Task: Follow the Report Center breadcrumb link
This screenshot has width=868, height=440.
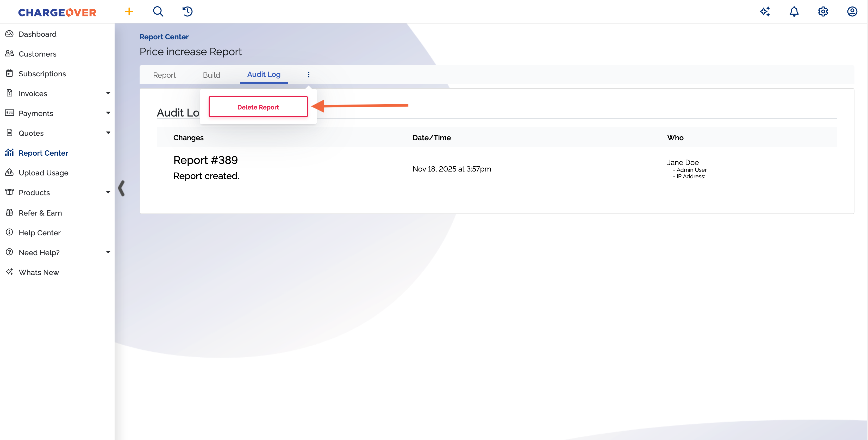Action: (164, 37)
